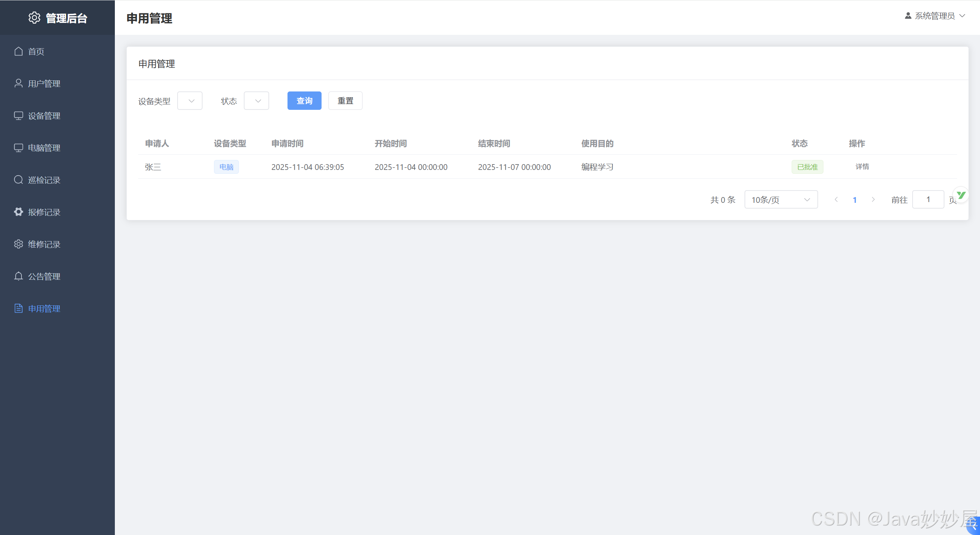Click the 重置 button
Image resolution: width=980 pixels, height=535 pixels.
pyautogui.click(x=345, y=101)
